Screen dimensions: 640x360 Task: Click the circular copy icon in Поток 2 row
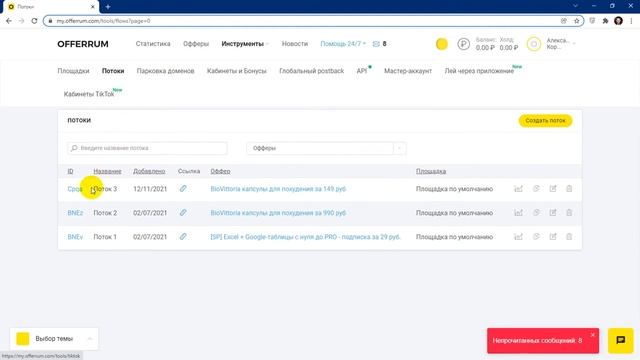coord(536,213)
